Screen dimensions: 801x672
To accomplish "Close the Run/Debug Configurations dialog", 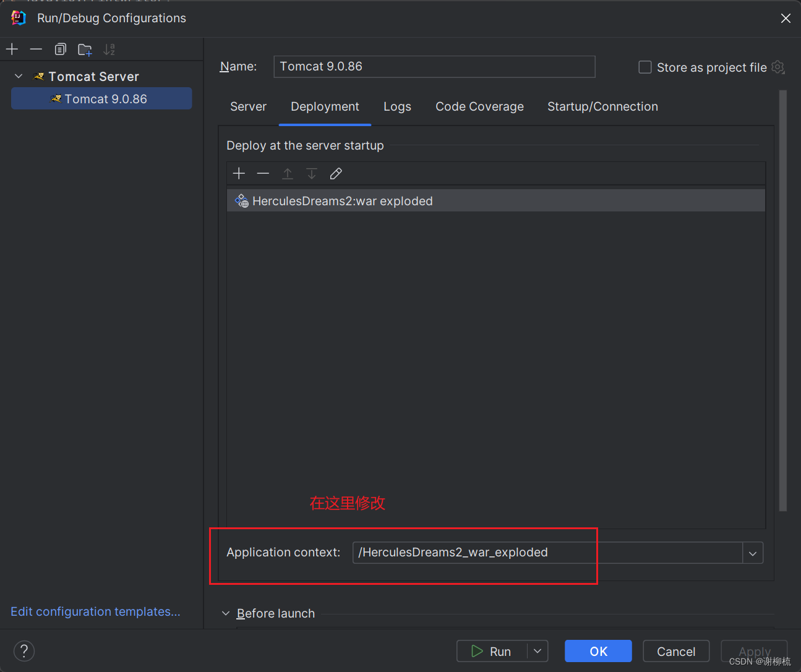I will coord(786,19).
